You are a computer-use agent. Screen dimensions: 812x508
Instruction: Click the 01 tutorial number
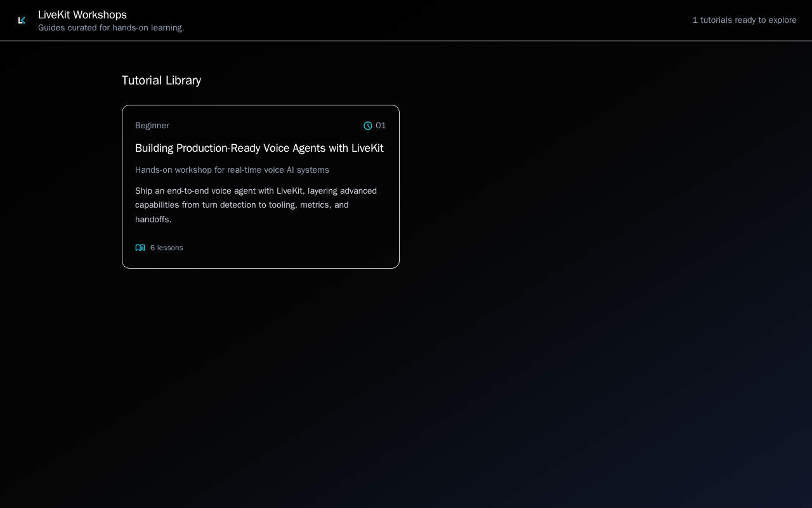click(x=381, y=126)
